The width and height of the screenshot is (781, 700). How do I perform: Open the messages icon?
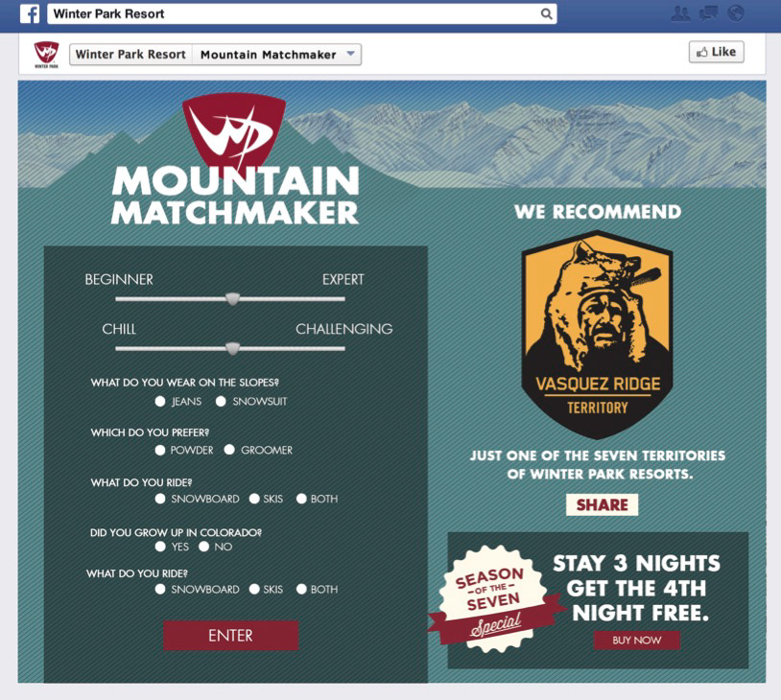708,13
